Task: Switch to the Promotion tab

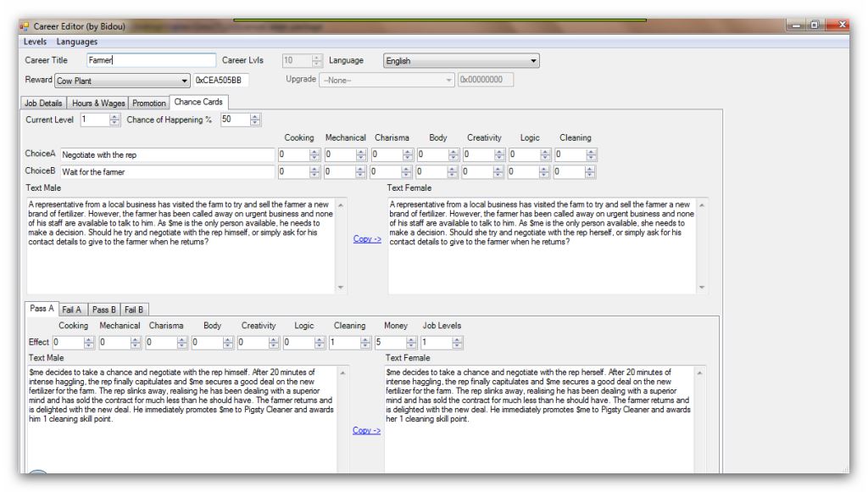Action: tap(149, 103)
